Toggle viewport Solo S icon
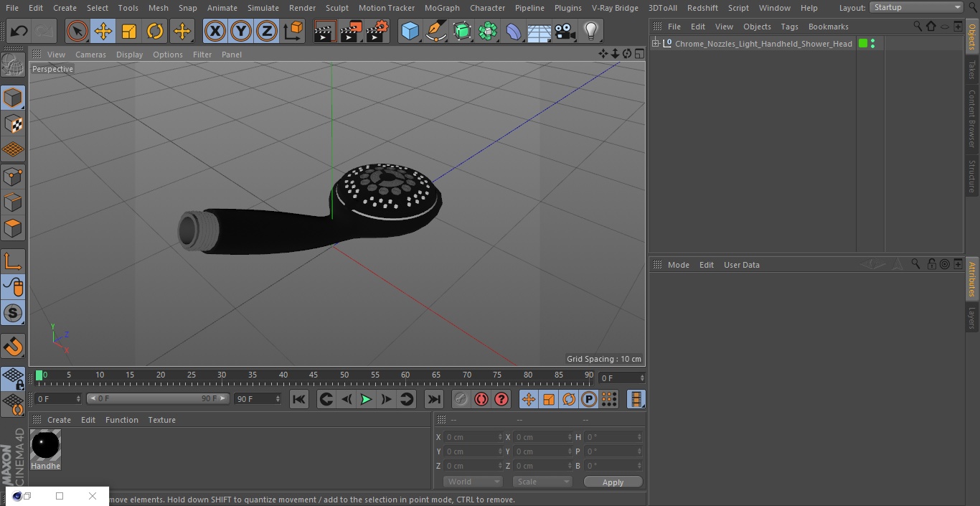The width and height of the screenshot is (980, 506). [x=13, y=313]
